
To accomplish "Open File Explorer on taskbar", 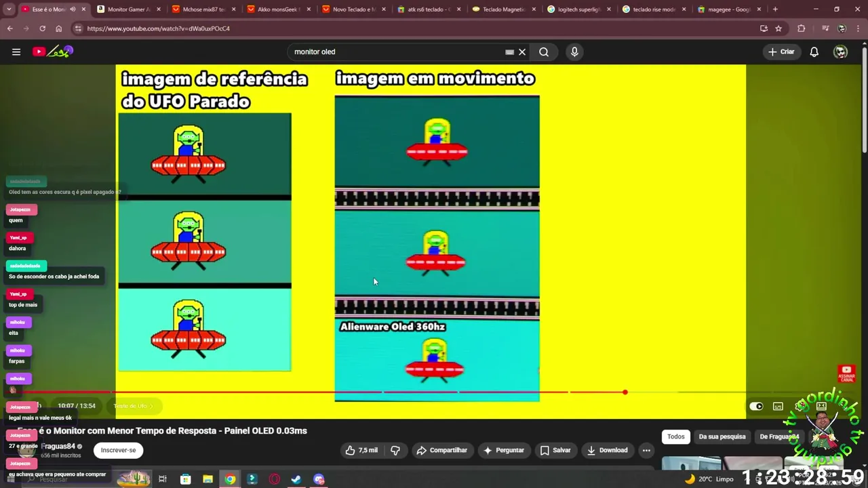I will [x=208, y=479].
